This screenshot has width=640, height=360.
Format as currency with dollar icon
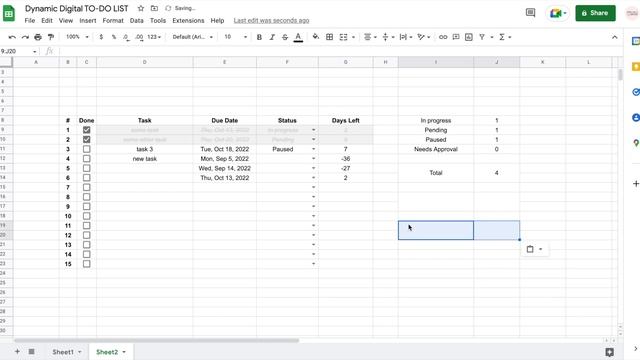[x=101, y=37]
